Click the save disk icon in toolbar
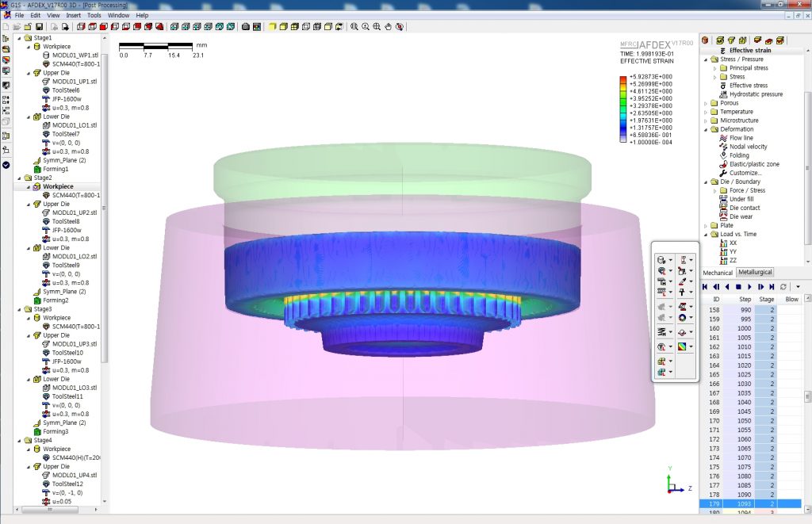812x524 pixels. (39, 26)
